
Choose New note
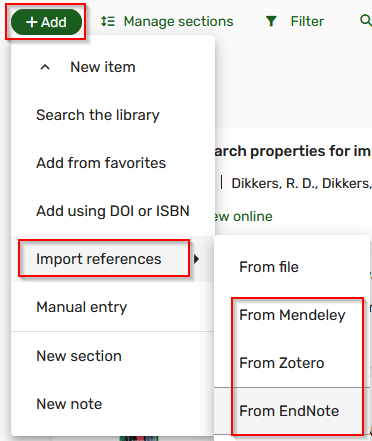coord(69,404)
